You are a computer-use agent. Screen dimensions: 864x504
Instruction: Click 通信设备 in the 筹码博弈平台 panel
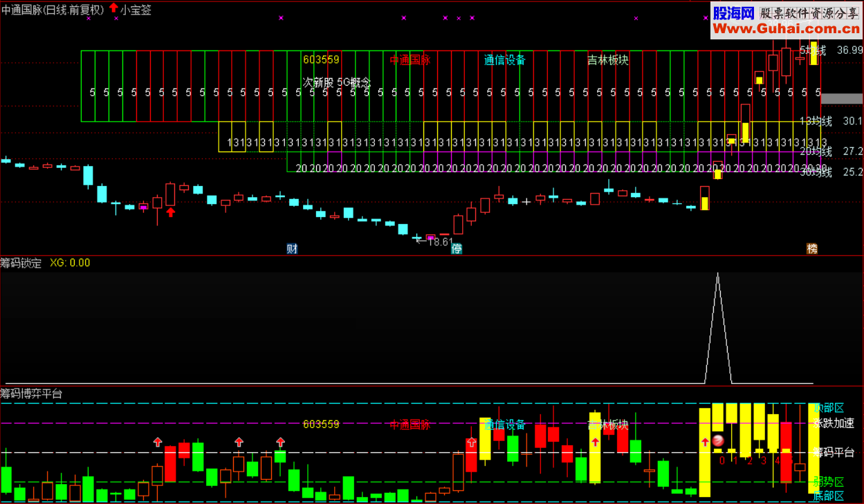(505, 424)
